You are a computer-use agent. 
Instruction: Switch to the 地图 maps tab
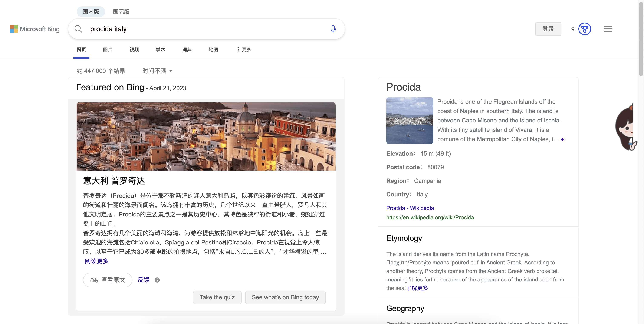[x=213, y=49]
